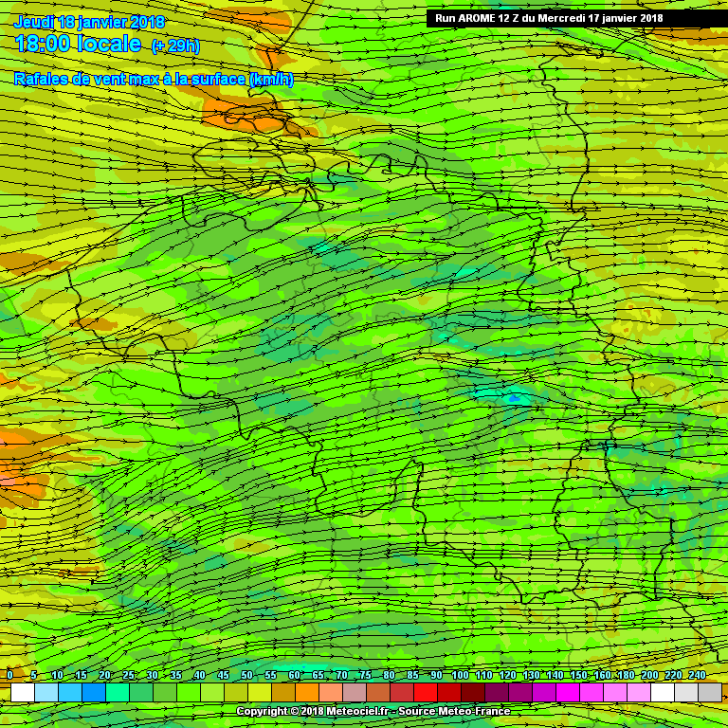Click the 'Jeudi 18 janvier 2018' date text

pyautogui.click(x=89, y=22)
